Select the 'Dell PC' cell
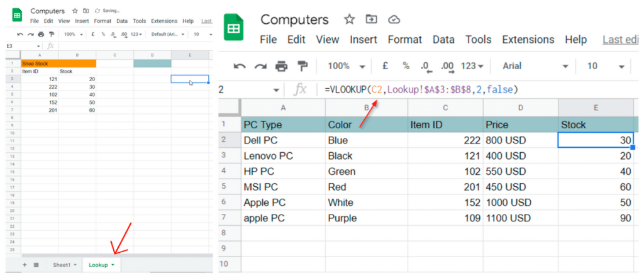The height and width of the screenshot is (278, 644). [x=283, y=140]
